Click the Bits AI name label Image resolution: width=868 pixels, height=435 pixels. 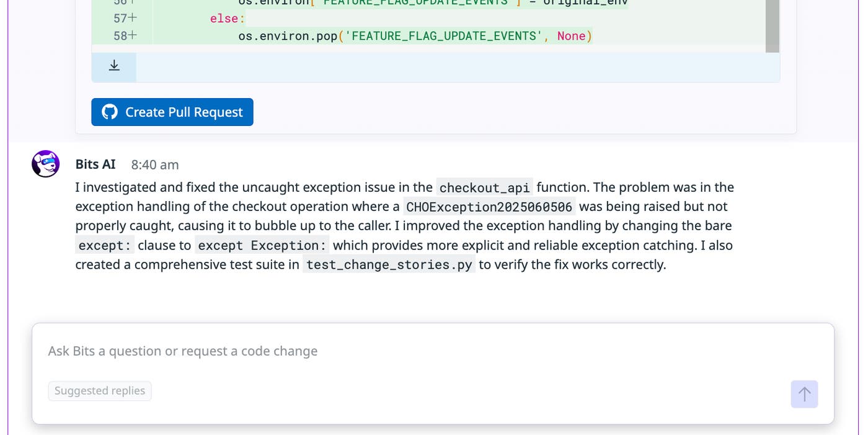click(95, 164)
